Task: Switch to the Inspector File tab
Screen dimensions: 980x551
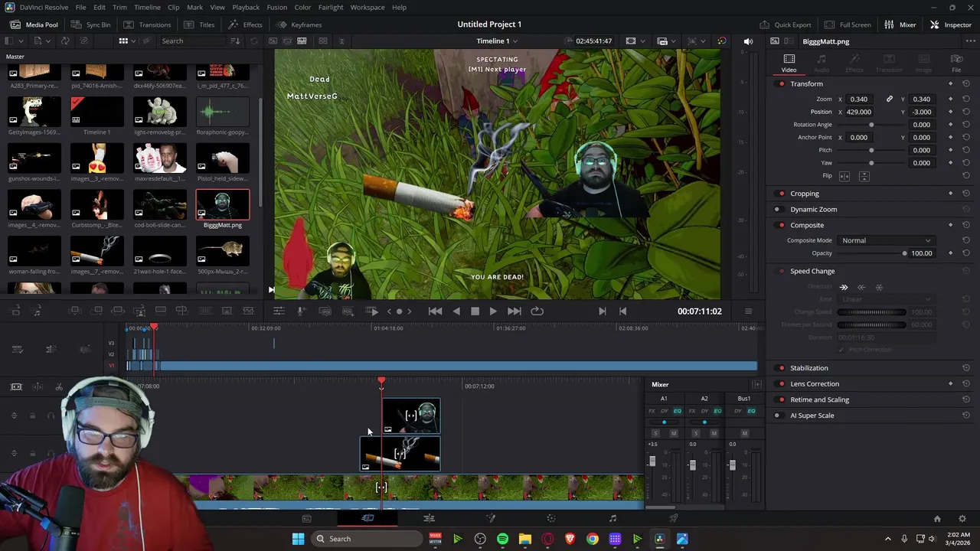Action: [x=956, y=63]
